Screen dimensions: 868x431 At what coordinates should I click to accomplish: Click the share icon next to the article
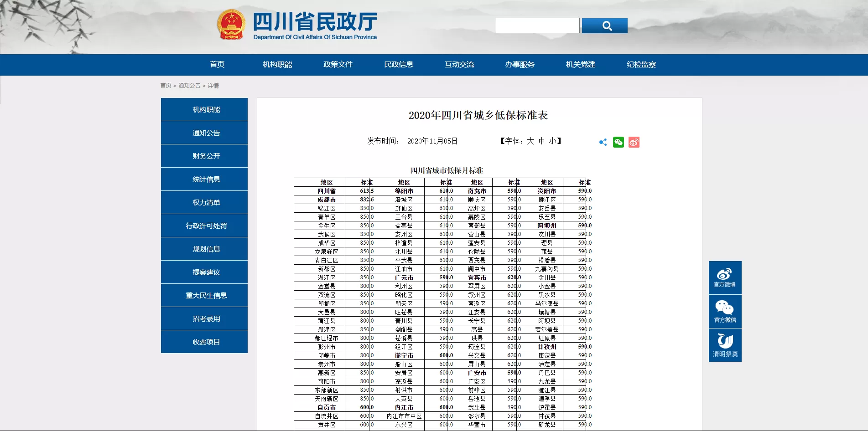(603, 142)
